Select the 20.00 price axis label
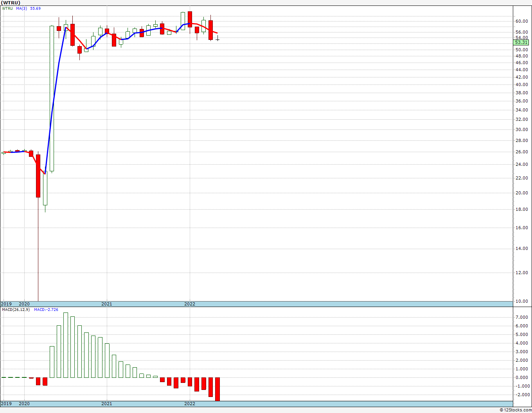 pyautogui.click(x=521, y=193)
